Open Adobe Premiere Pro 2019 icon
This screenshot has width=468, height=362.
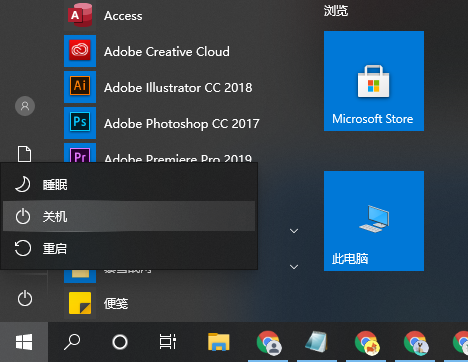[x=80, y=154]
